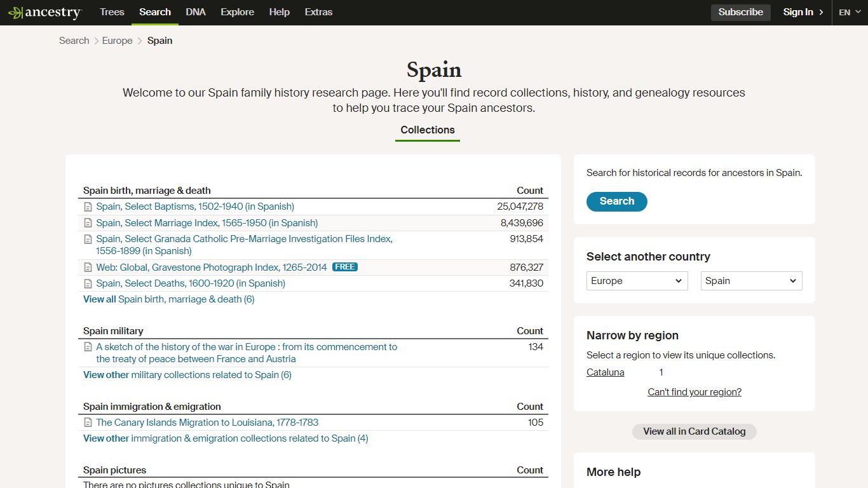Click document icon beside Spain Select Baptisms
868x488 pixels.
88,207
